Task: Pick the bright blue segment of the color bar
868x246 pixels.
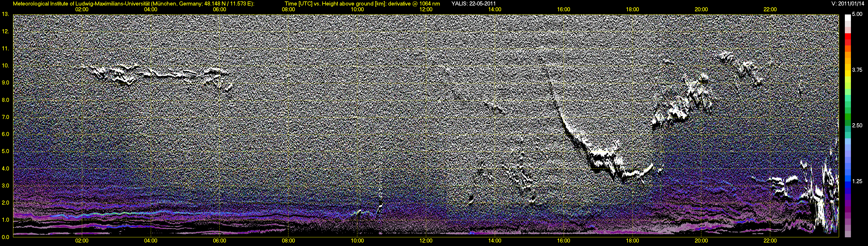Action: pyautogui.click(x=847, y=179)
